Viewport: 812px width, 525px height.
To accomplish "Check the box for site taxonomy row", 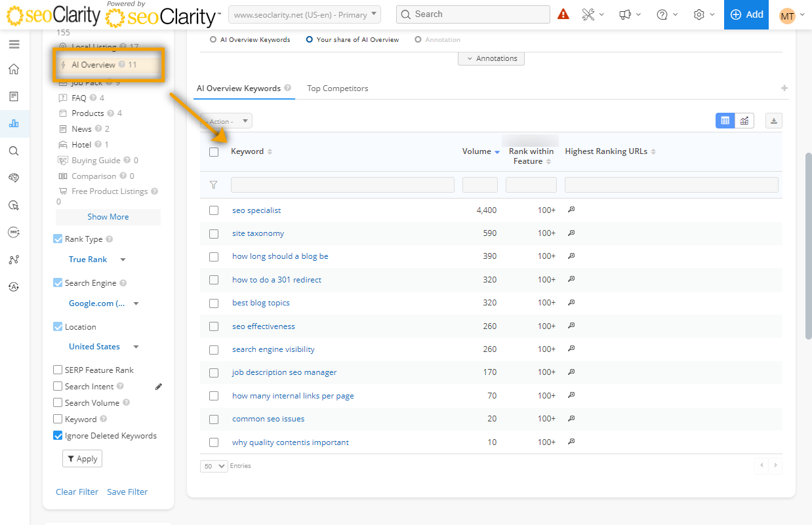I will (214, 233).
